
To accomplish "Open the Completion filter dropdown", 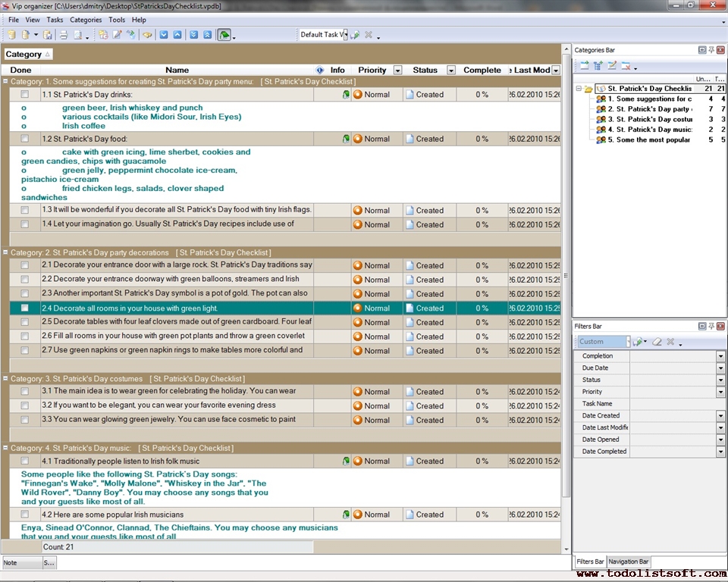I will click(720, 356).
